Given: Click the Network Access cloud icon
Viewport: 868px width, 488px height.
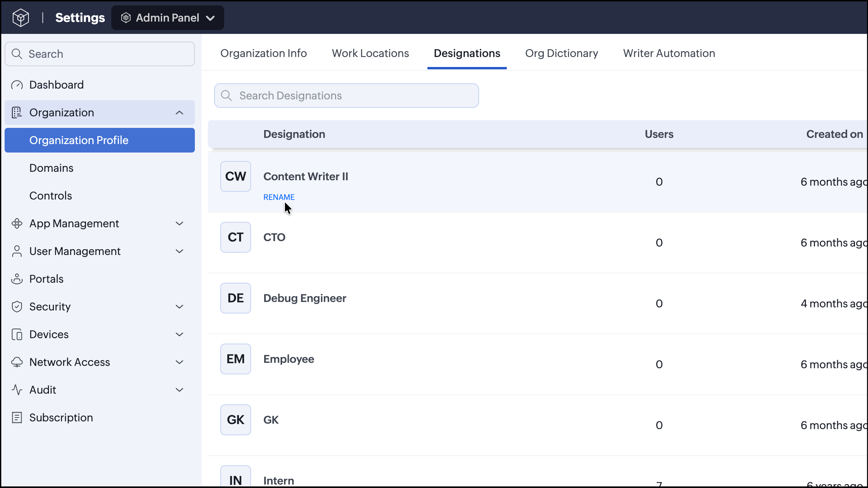Looking at the screenshot, I should (x=17, y=362).
